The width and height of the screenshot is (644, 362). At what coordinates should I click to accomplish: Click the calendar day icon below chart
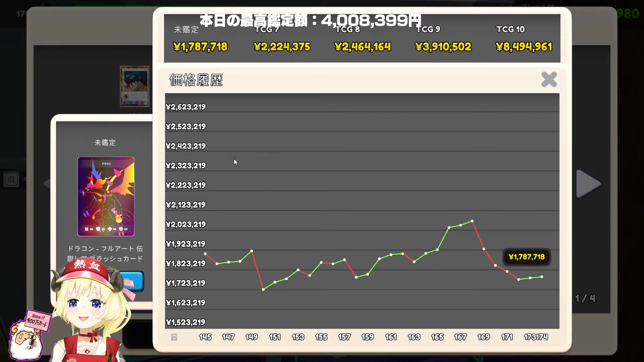[x=174, y=337]
